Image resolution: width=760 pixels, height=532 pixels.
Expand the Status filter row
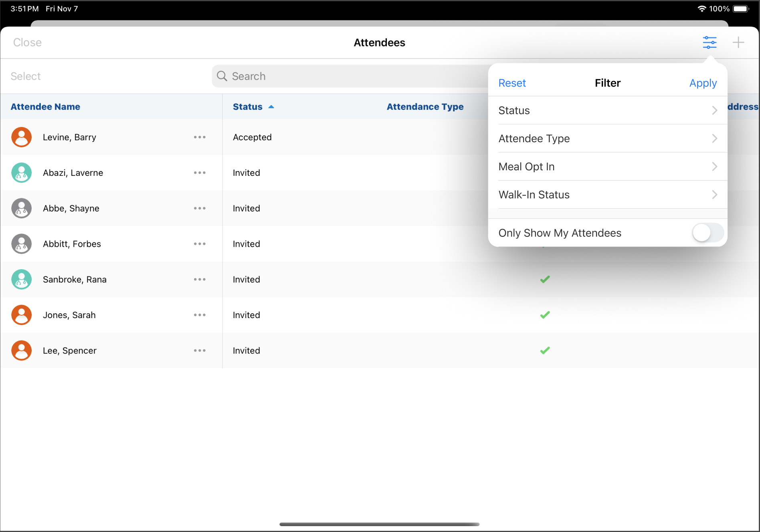click(x=607, y=111)
